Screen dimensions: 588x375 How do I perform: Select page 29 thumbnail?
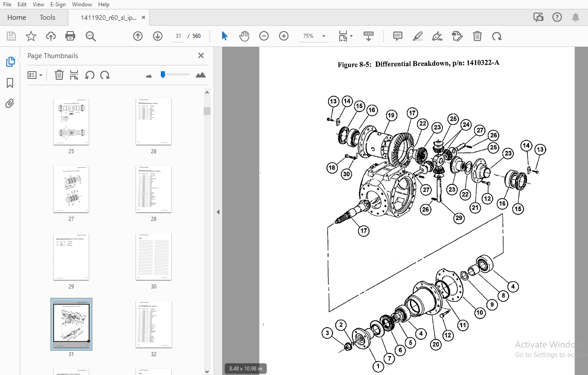pyautogui.click(x=71, y=257)
